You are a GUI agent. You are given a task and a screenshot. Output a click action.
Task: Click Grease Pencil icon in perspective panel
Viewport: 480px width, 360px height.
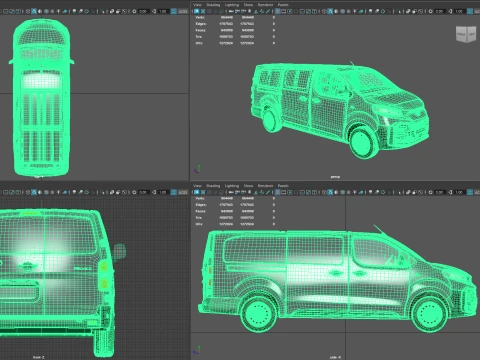tap(268, 11)
